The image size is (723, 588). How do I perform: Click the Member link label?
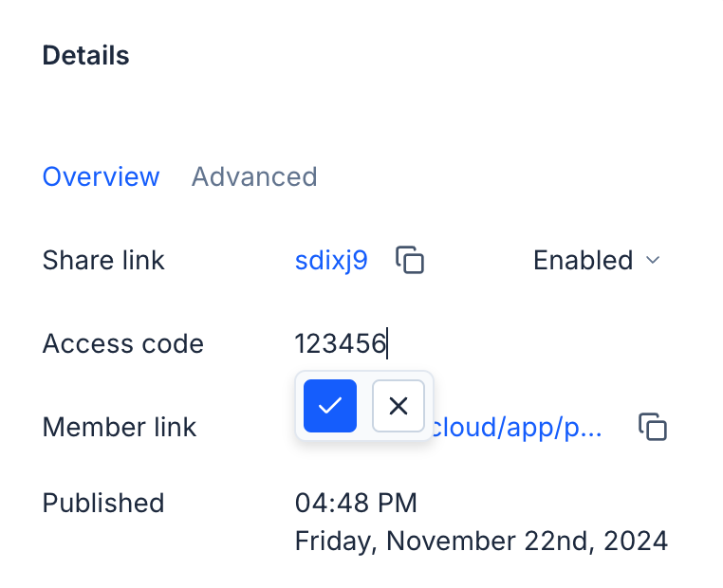coord(120,427)
